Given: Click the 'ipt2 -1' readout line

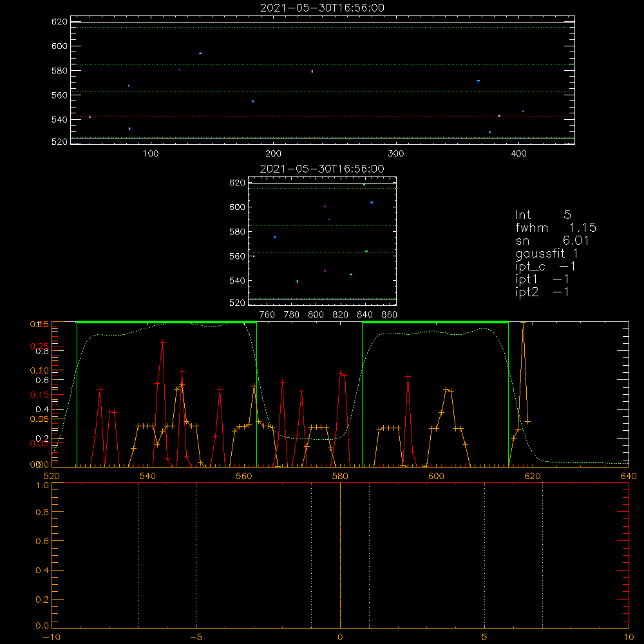Looking at the screenshot, I should coord(542,292).
